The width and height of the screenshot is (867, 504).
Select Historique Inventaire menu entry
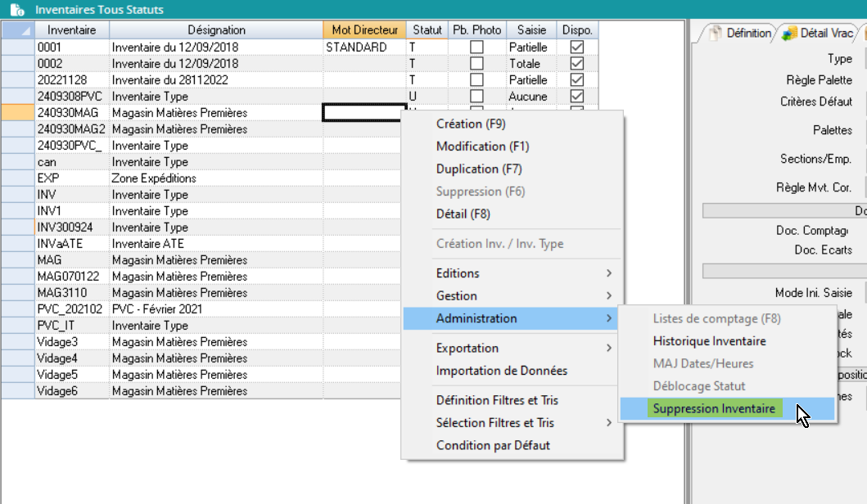[709, 341]
